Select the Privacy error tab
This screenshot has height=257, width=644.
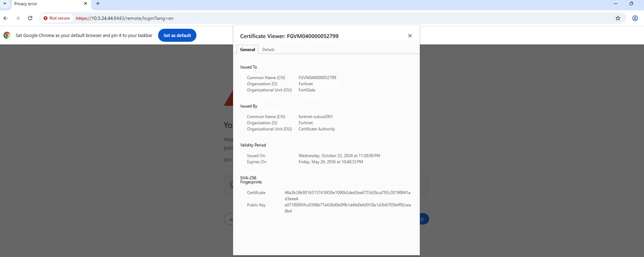(49, 3)
